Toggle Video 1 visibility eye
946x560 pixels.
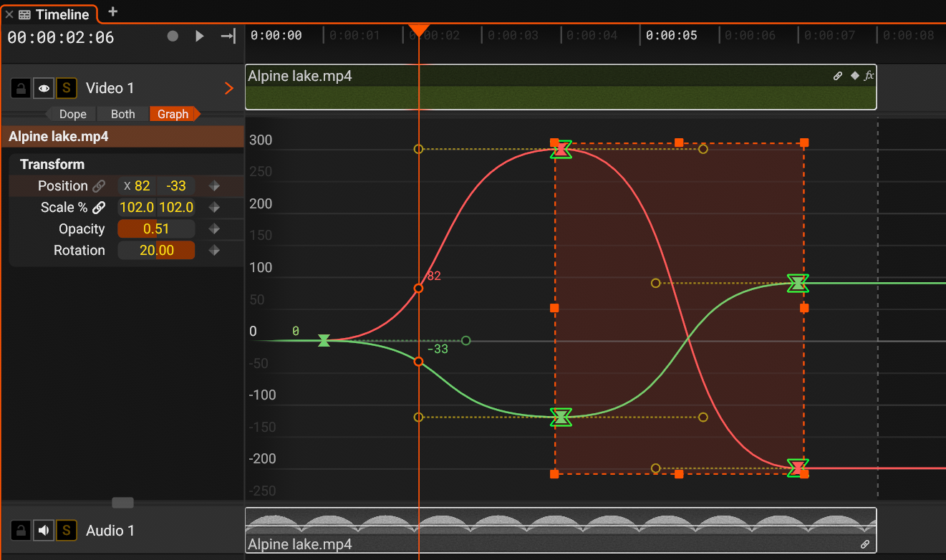coord(44,88)
